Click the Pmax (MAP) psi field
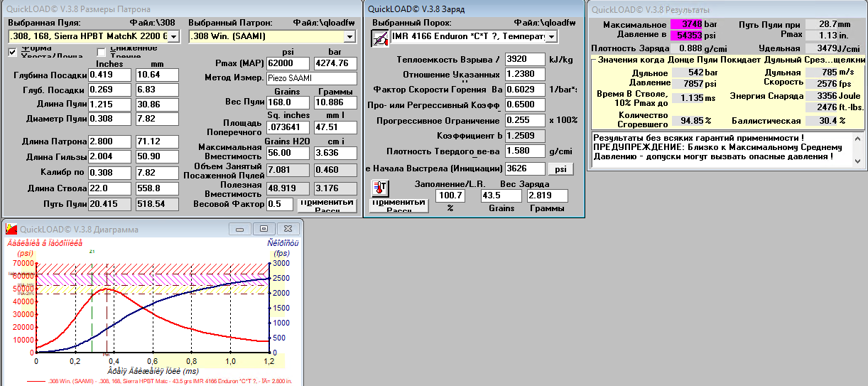The image size is (868, 386). (x=288, y=63)
